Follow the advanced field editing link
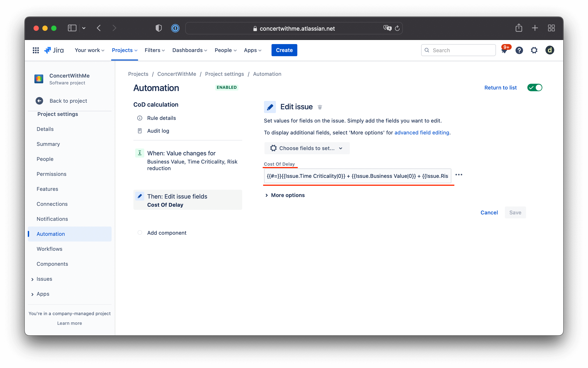The height and width of the screenshot is (368, 588). [421, 133]
